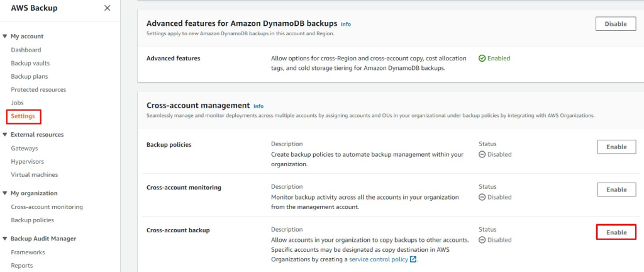Close the AWS Backup navigation panel
This screenshot has width=644, height=272.
click(107, 8)
